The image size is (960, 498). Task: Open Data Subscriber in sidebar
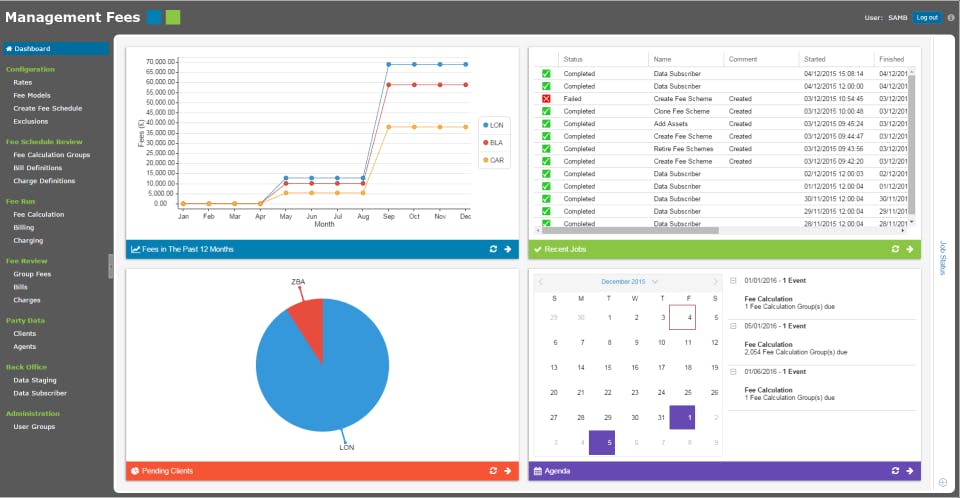click(40, 393)
